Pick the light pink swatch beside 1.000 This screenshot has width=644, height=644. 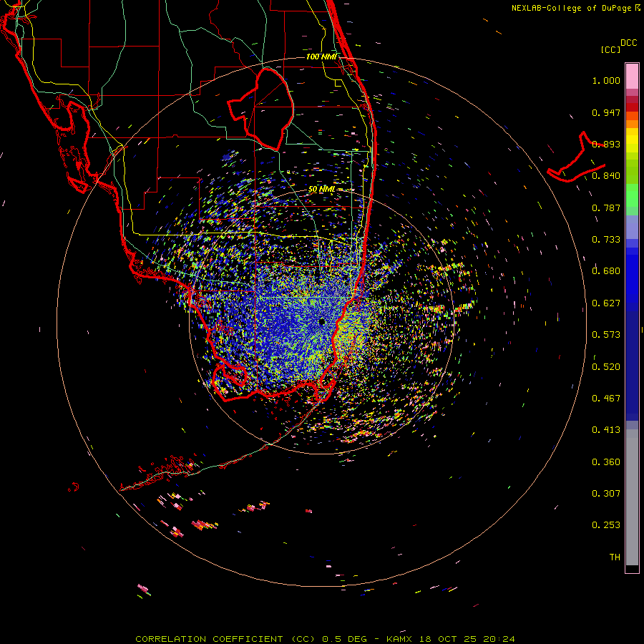tap(632, 77)
